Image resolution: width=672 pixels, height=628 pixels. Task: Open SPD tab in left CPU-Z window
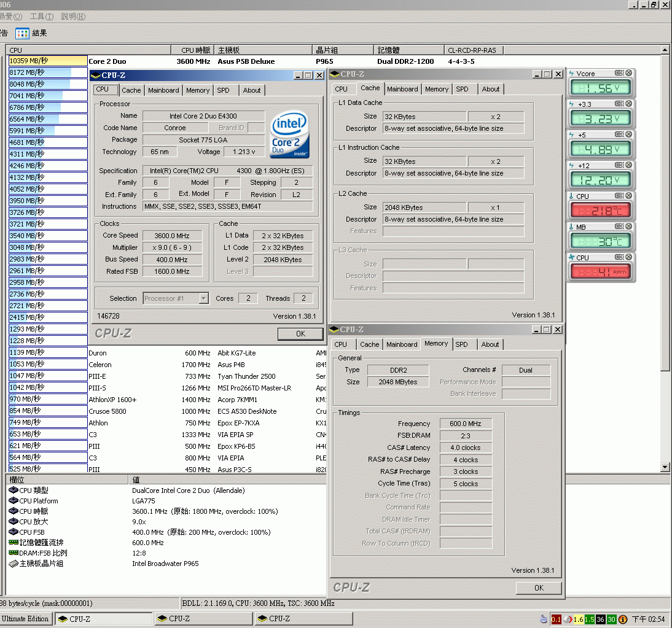pos(223,90)
